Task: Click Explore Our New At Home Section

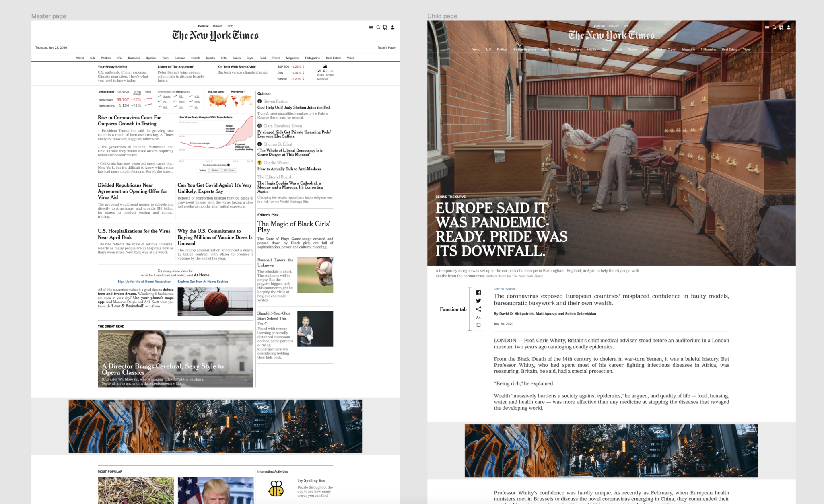Action: pyautogui.click(x=203, y=282)
